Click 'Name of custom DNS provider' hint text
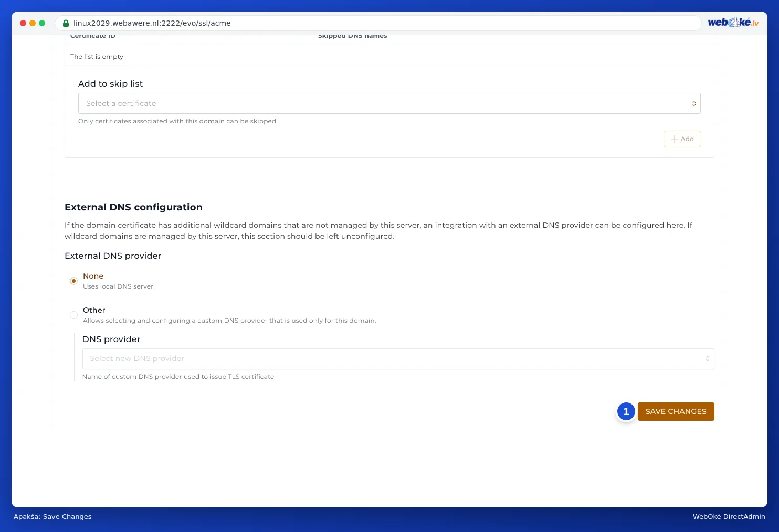Image resolution: width=779 pixels, height=532 pixels. 178,377
